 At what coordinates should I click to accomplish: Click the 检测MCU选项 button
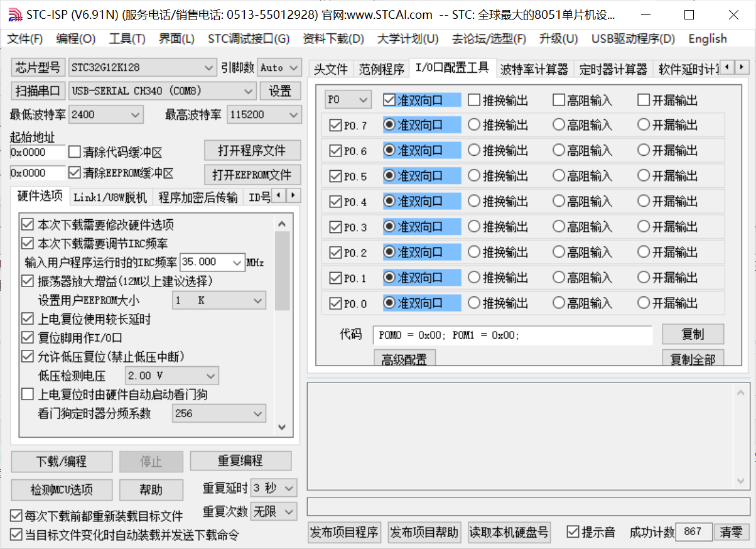click(x=62, y=490)
